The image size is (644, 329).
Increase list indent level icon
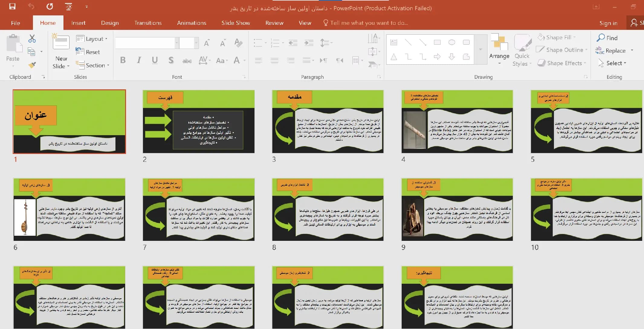pyautogui.click(x=309, y=43)
